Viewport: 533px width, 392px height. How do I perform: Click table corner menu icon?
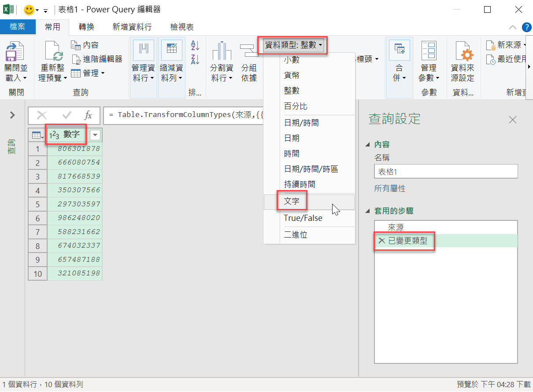[x=37, y=136]
